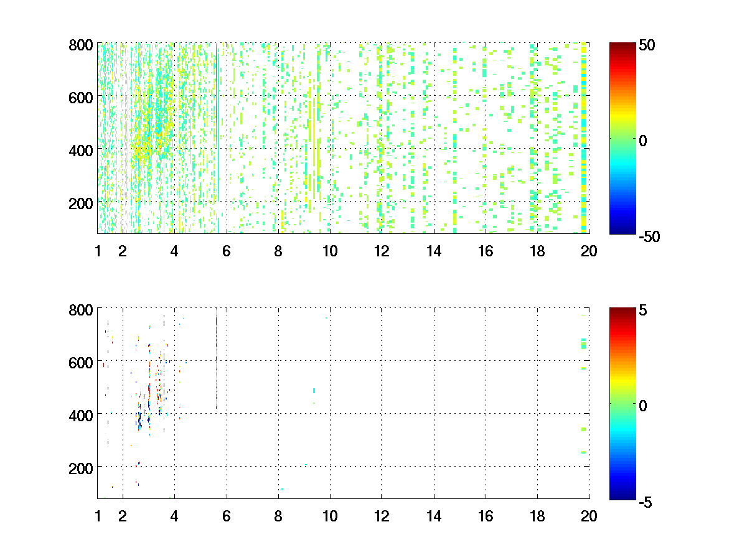Click the bottom plot's "400" y-axis tick label
The width and height of the screenshot is (747, 560).
[81, 414]
